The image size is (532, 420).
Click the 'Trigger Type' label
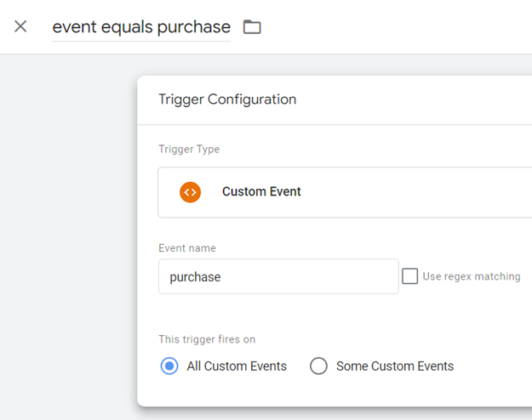pos(189,149)
